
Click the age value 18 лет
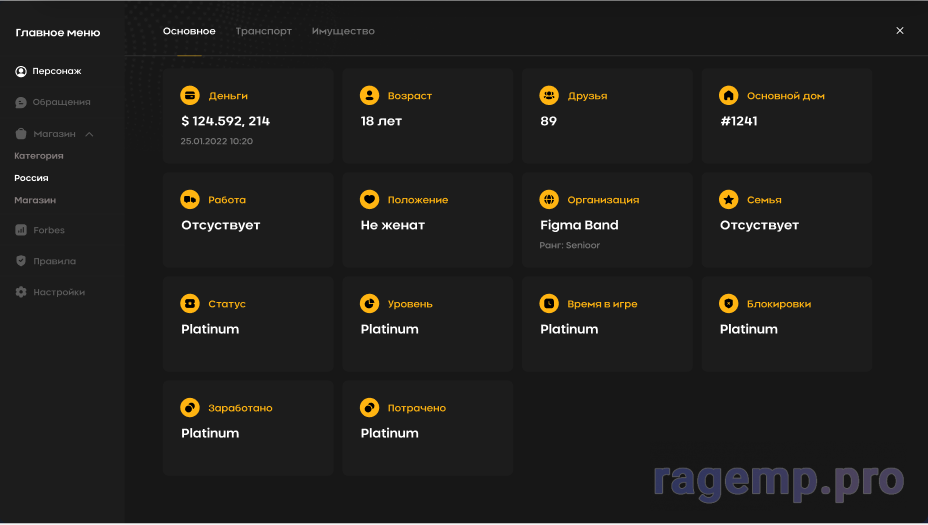[x=381, y=121]
